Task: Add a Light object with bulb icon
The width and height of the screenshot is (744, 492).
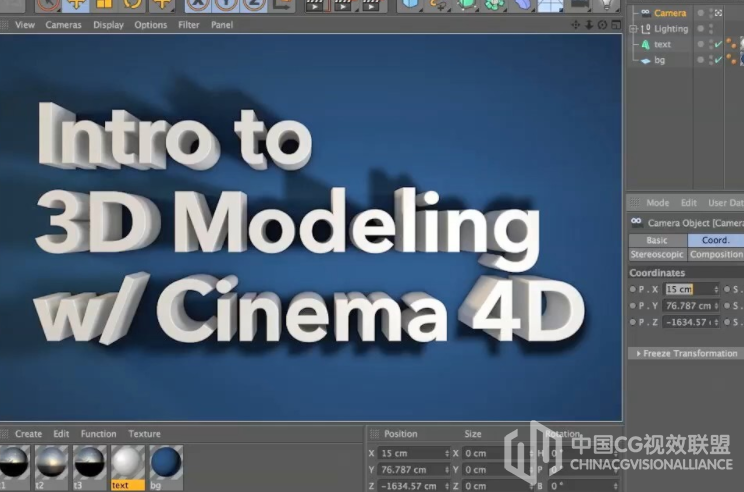Action: tap(606, 5)
